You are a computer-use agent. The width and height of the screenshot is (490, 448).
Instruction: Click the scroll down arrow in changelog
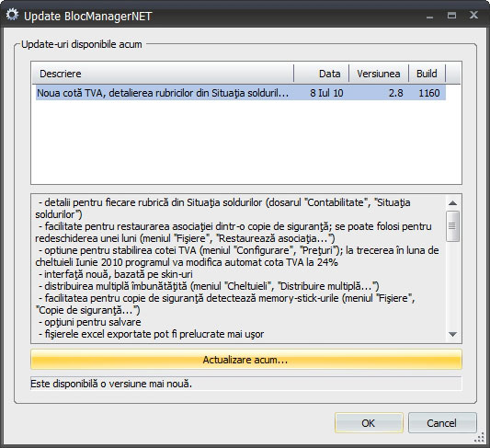click(x=452, y=334)
